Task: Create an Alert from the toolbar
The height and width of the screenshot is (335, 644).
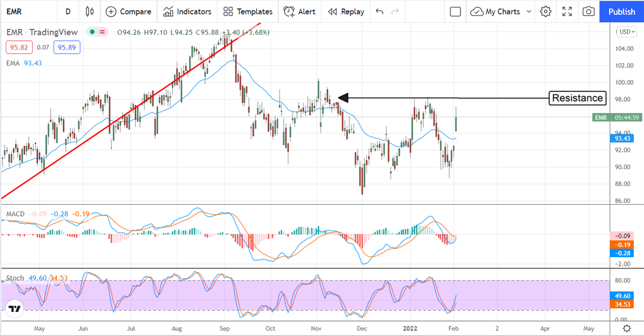Action: (299, 11)
